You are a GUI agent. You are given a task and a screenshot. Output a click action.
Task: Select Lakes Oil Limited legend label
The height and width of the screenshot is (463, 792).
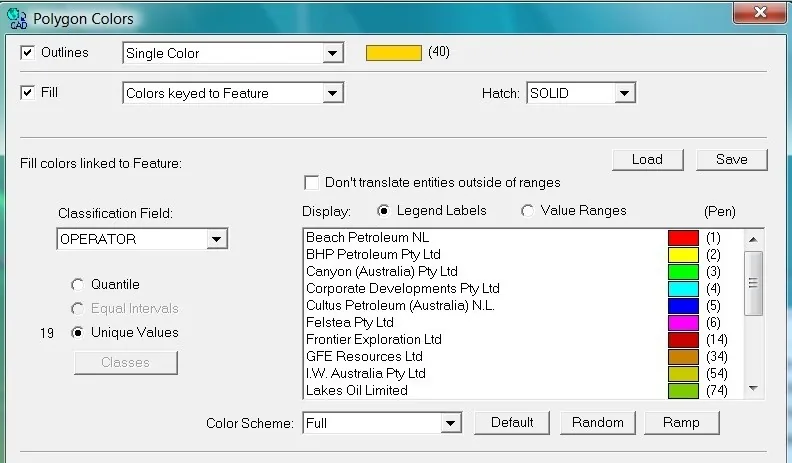357,390
